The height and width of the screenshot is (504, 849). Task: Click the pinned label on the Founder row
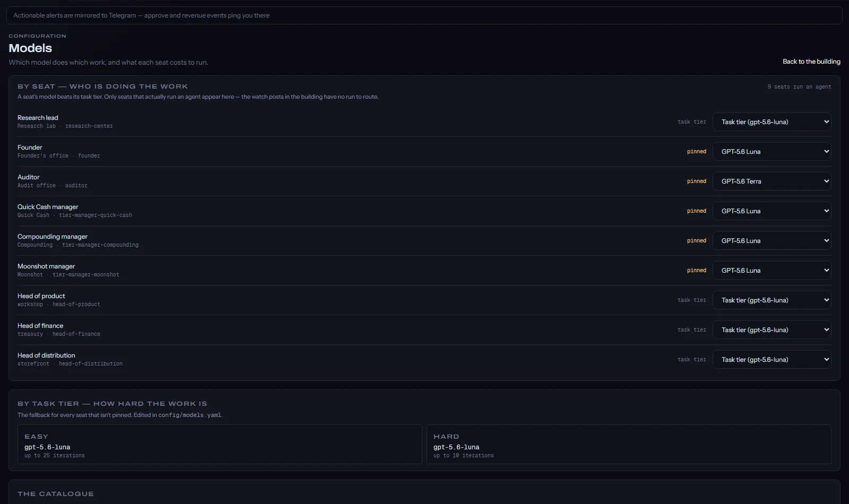(x=697, y=152)
